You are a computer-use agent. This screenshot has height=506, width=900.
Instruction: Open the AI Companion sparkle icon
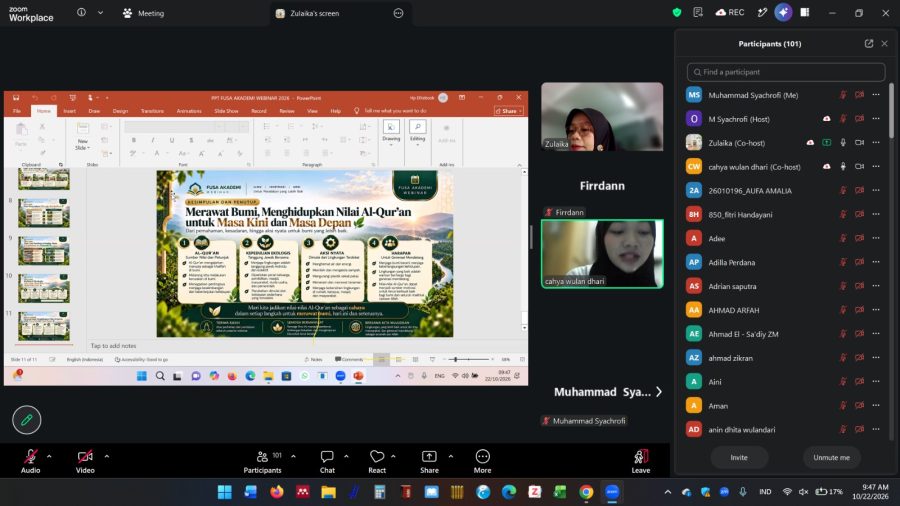783,13
